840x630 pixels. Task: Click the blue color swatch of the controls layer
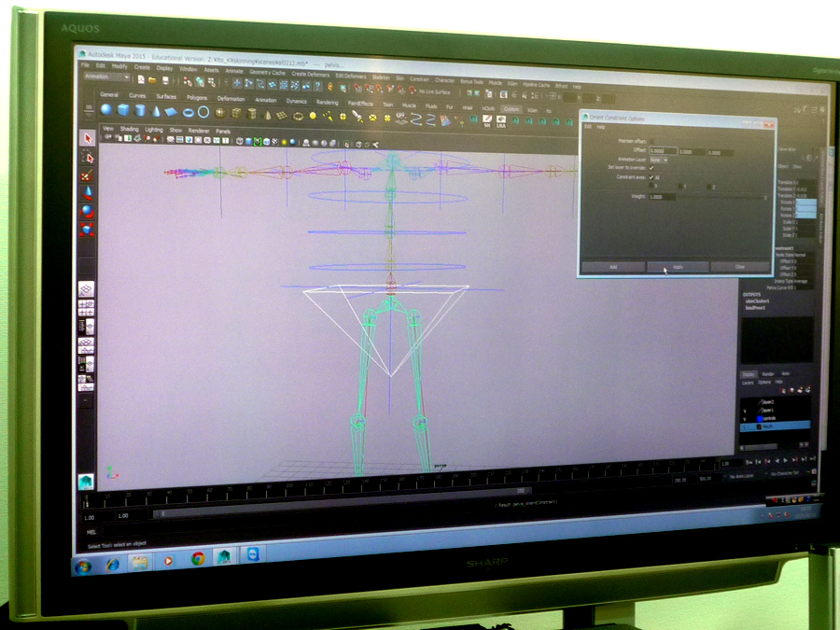coord(760,418)
